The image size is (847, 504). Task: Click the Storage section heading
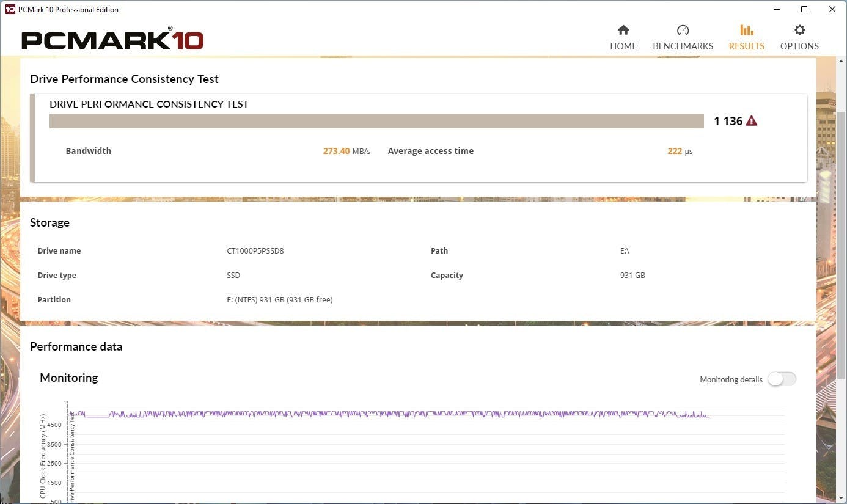(x=50, y=222)
